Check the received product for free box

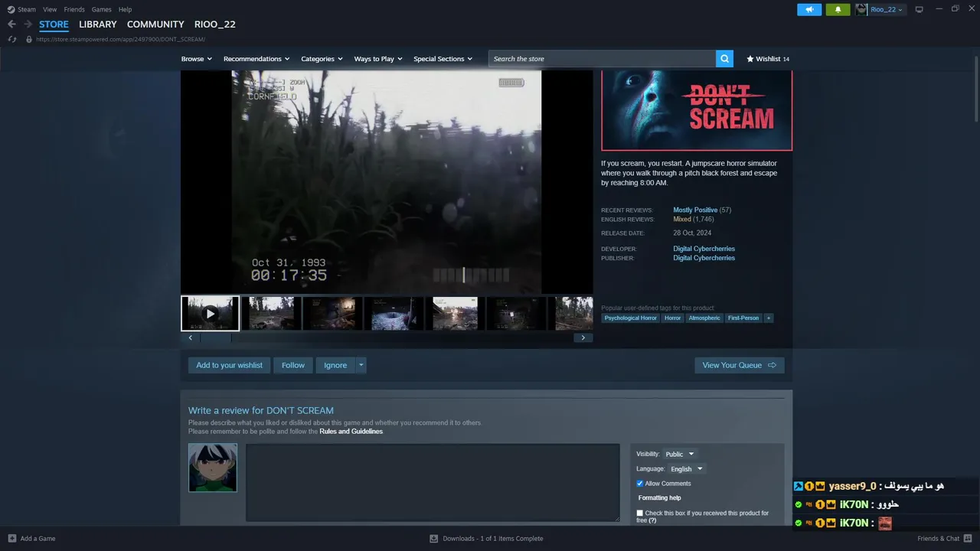tap(640, 514)
